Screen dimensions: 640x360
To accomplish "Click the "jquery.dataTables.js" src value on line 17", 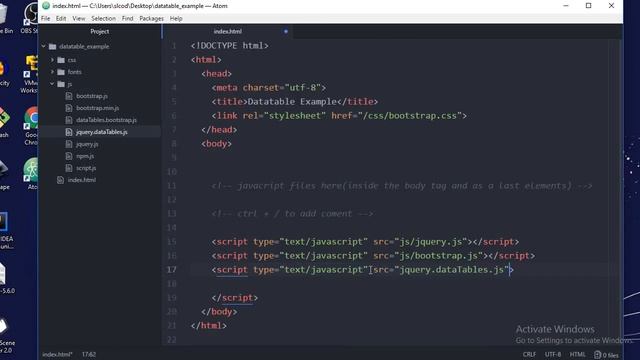I will (x=451, y=270).
